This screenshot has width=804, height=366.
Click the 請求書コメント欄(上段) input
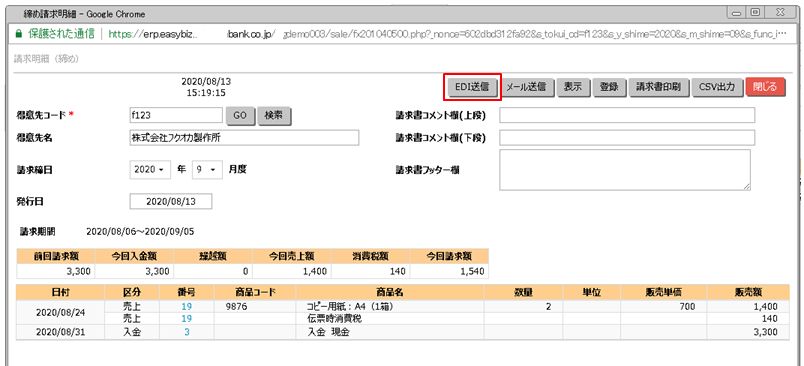click(627, 115)
